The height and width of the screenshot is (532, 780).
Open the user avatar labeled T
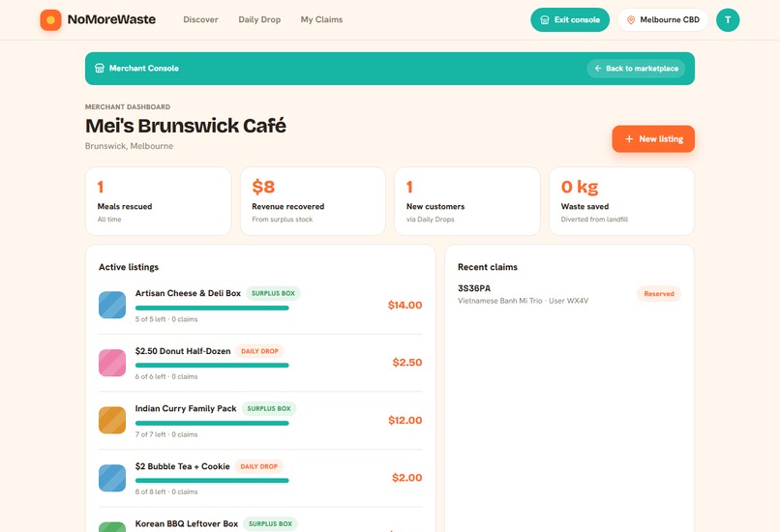[x=728, y=20]
